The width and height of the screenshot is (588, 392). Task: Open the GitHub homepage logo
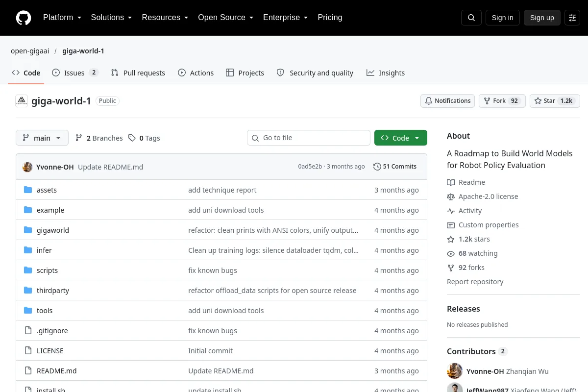[x=24, y=18]
